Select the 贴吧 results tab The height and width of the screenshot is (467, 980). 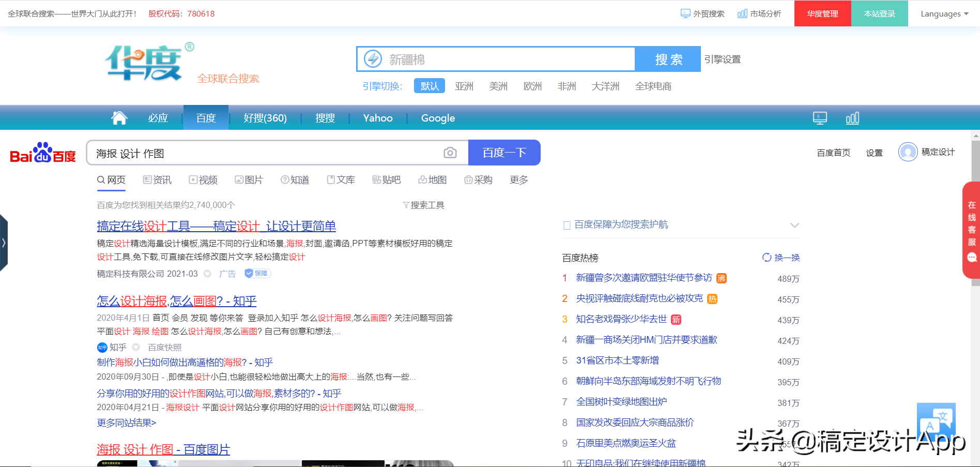(387, 180)
